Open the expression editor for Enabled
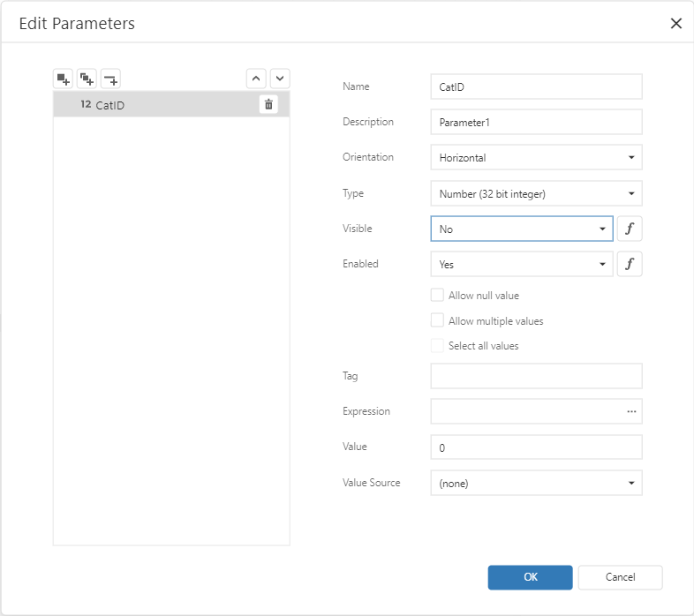The width and height of the screenshot is (694, 616). pyautogui.click(x=630, y=264)
